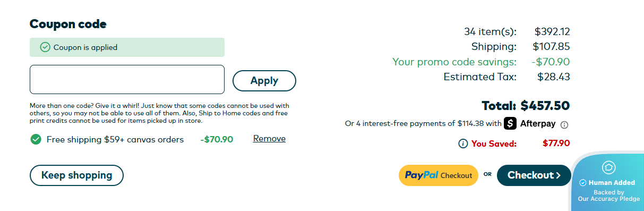Remove the Free shipping canvas coupon

click(269, 139)
